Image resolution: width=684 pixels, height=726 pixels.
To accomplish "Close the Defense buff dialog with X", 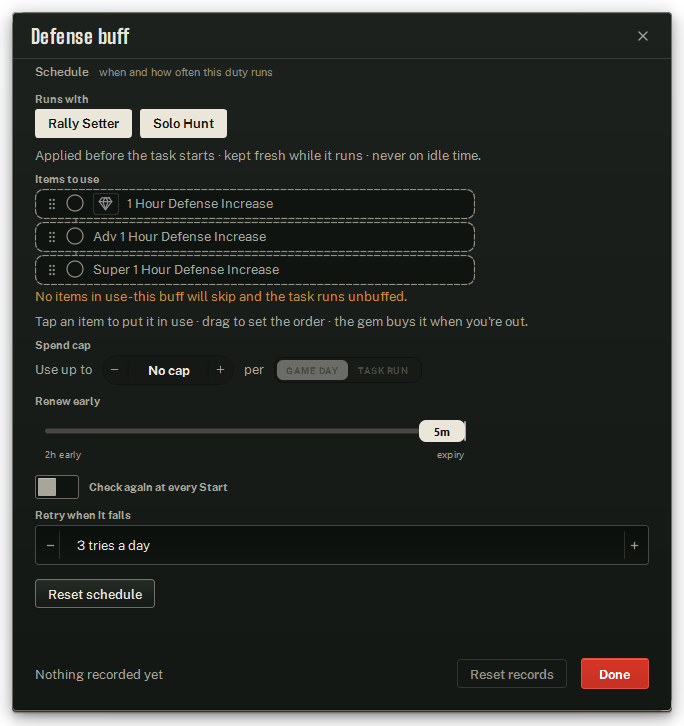I will [x=642, y=36].
